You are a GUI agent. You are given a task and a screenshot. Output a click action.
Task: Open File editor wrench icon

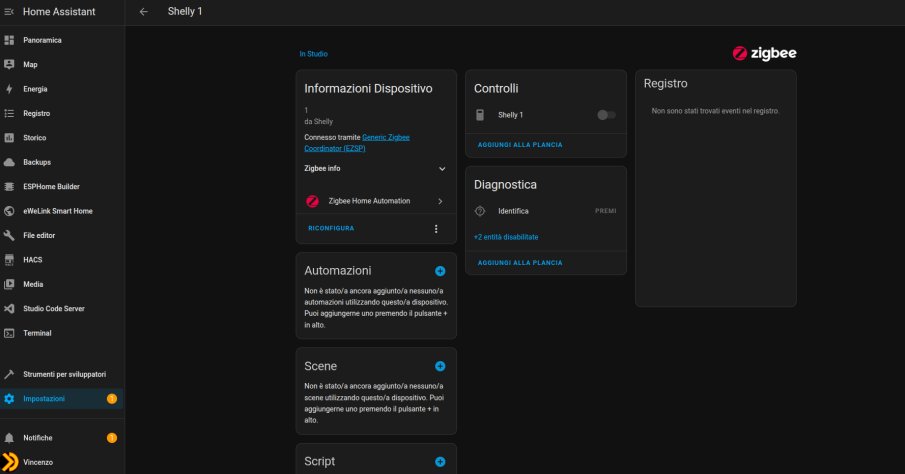pos(9,235)
